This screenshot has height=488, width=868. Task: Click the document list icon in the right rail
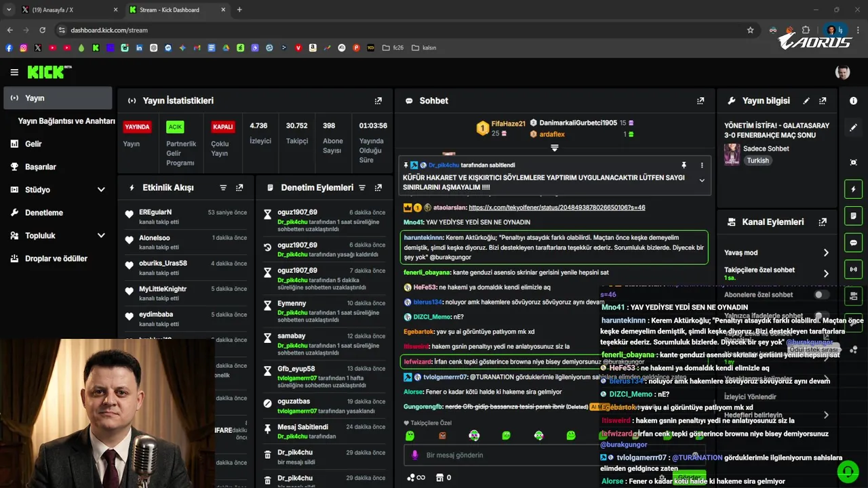853,216
